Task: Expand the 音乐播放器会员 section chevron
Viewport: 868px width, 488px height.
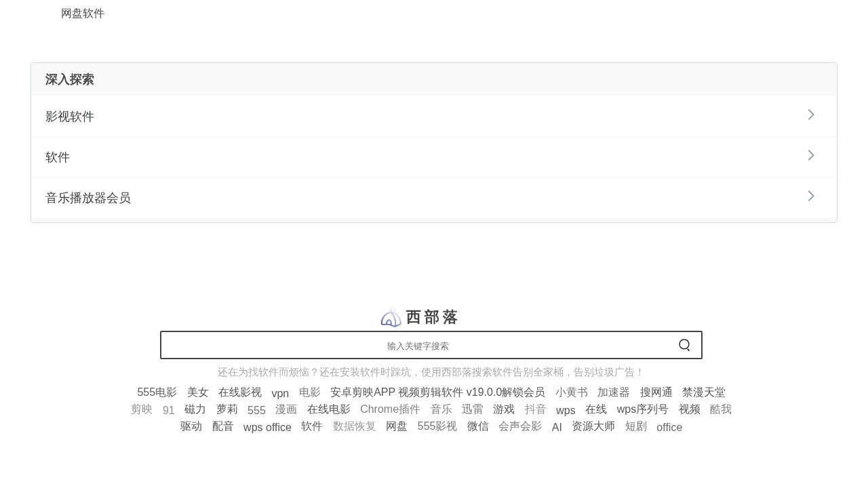Action: point(811,197)
